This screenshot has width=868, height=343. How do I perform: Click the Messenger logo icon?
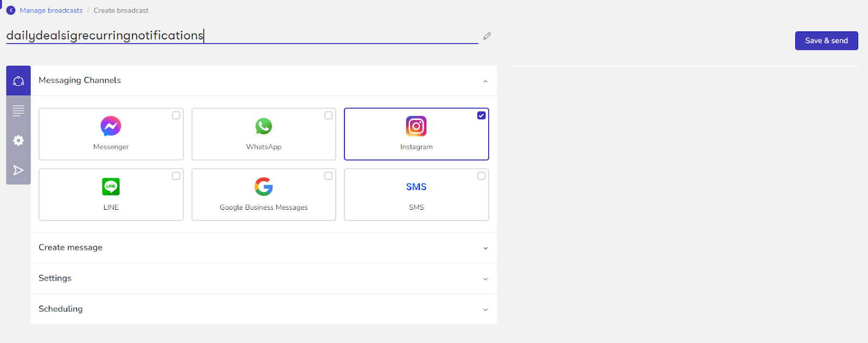111,126
